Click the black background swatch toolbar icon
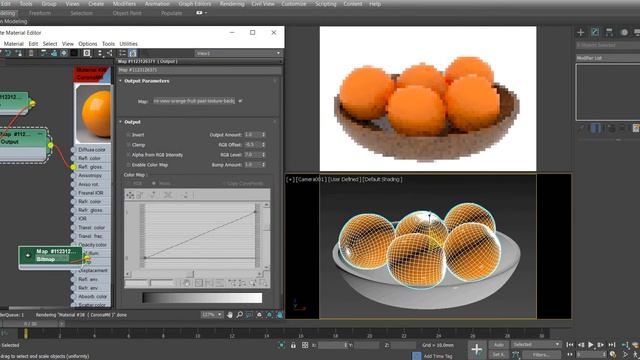The image size is (640, 360). tap(74, 53)
